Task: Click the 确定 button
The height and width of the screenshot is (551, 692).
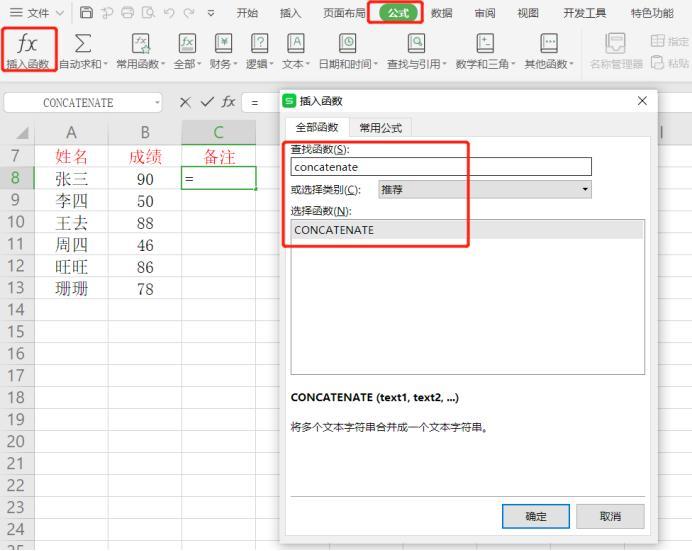Action: coord(536,516)
